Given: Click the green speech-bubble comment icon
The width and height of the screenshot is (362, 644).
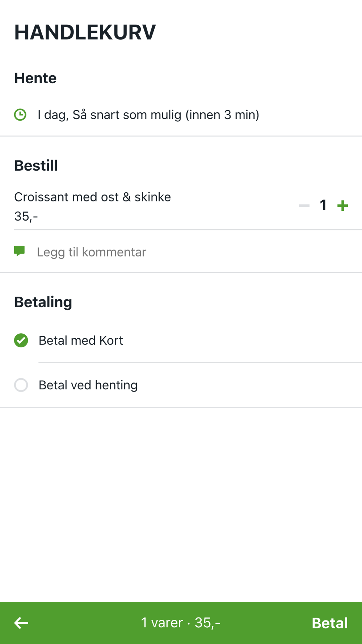Looking at the screenshot, I should [x=19, y=251].
